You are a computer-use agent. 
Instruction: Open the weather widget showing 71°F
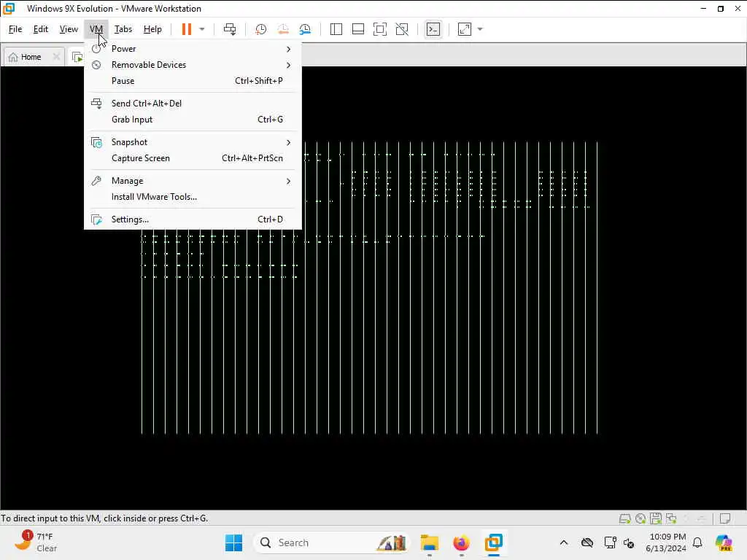pos(36,542)
